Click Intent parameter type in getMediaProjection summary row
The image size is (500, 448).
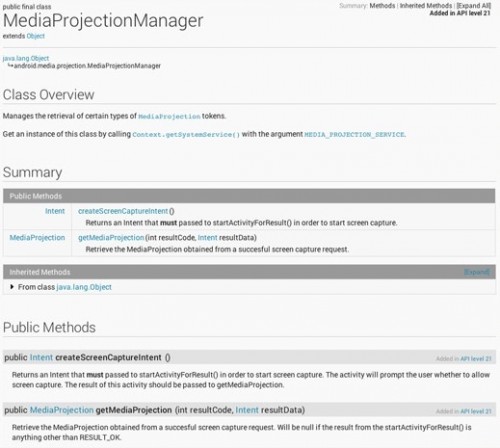207,238
